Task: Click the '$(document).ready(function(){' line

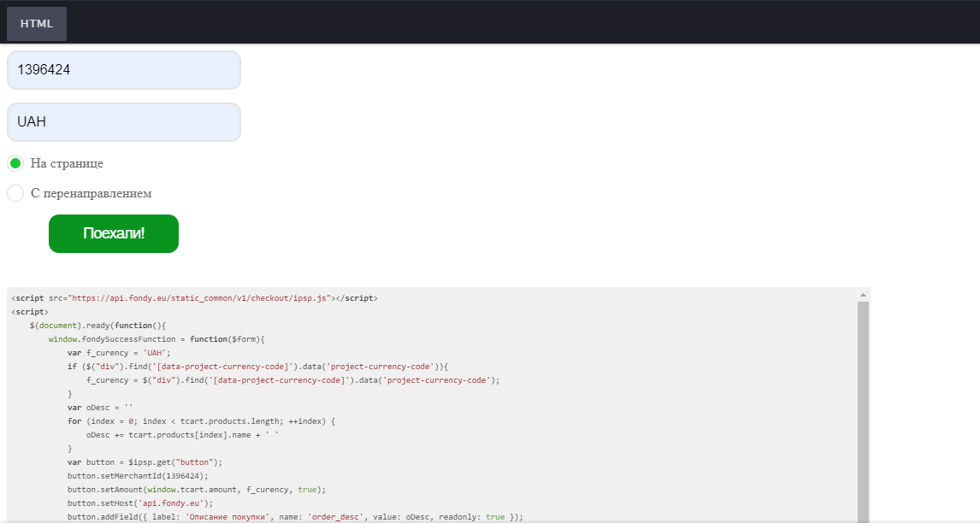Action: tap(97, 326)
